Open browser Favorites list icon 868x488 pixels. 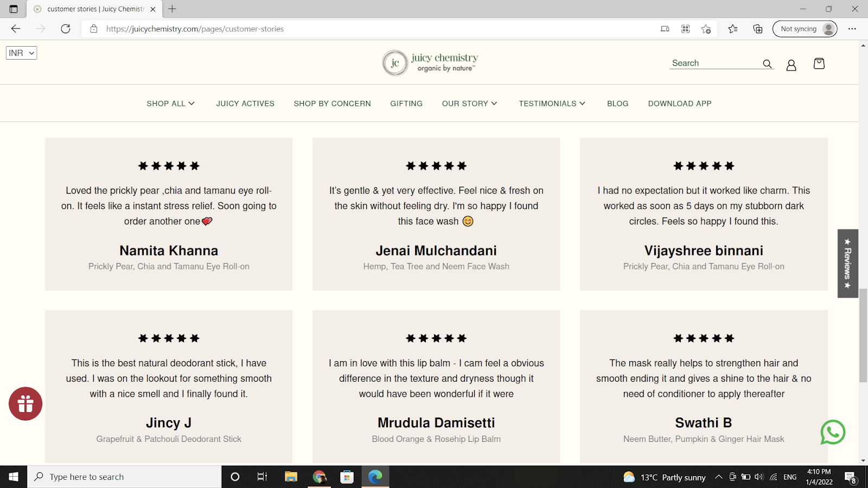(733, 29)
